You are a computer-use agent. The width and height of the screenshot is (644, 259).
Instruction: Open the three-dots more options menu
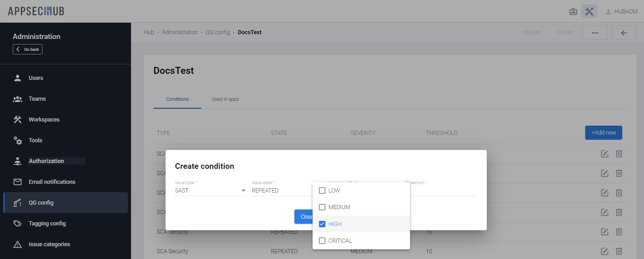[x=595, y=33]
